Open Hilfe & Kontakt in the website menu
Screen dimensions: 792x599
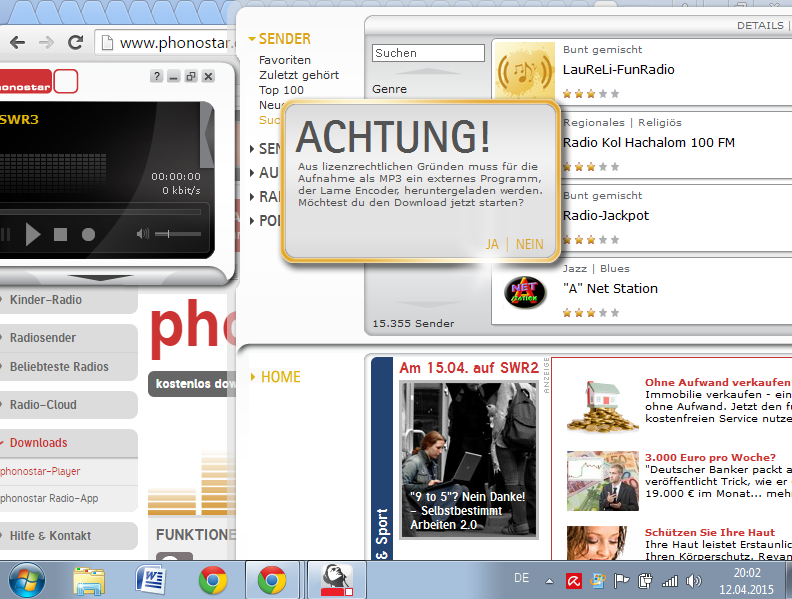pos(51,536)
